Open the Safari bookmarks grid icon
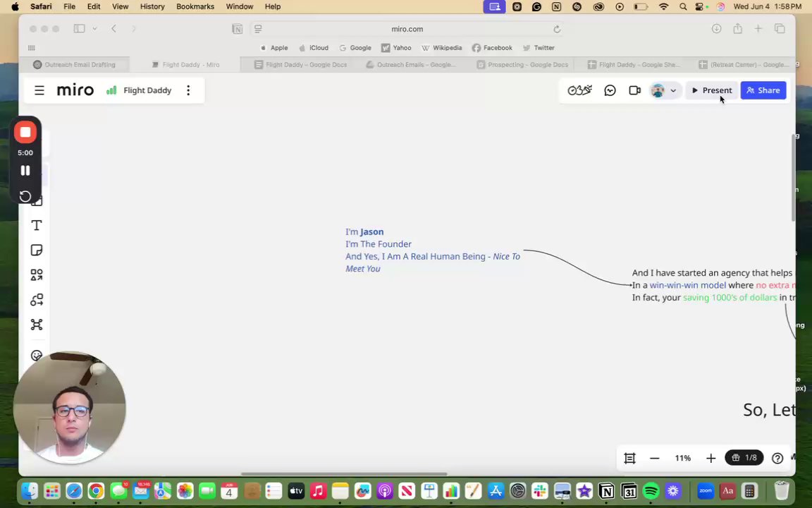The height and width of the screenshot is (508, 812). pos(32,48)
